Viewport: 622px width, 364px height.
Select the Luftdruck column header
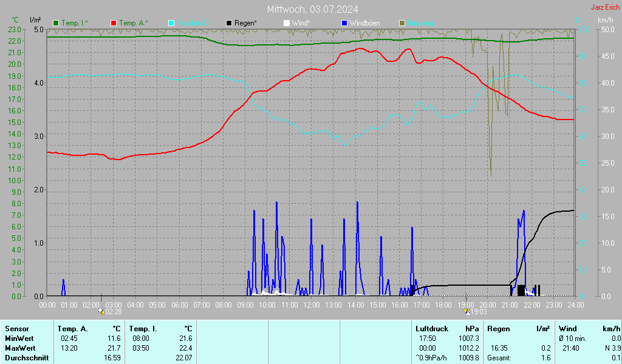429,328
